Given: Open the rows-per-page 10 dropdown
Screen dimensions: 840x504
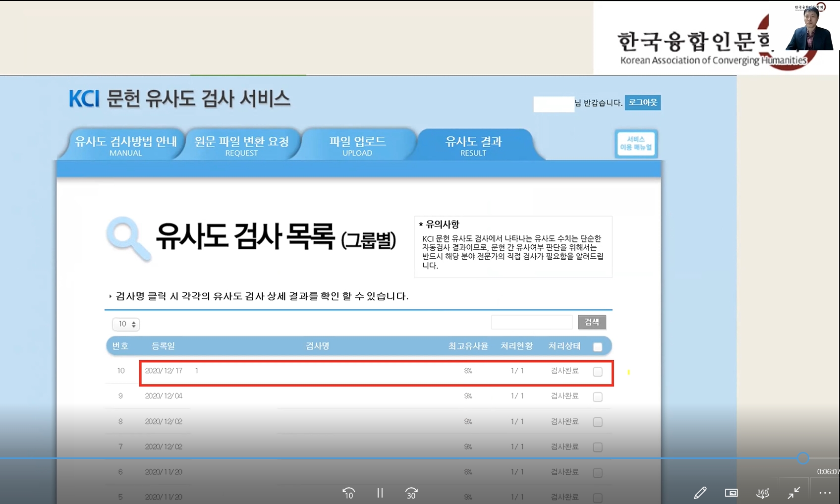Looking at the screenshot, I should click(x=126, y=324).
